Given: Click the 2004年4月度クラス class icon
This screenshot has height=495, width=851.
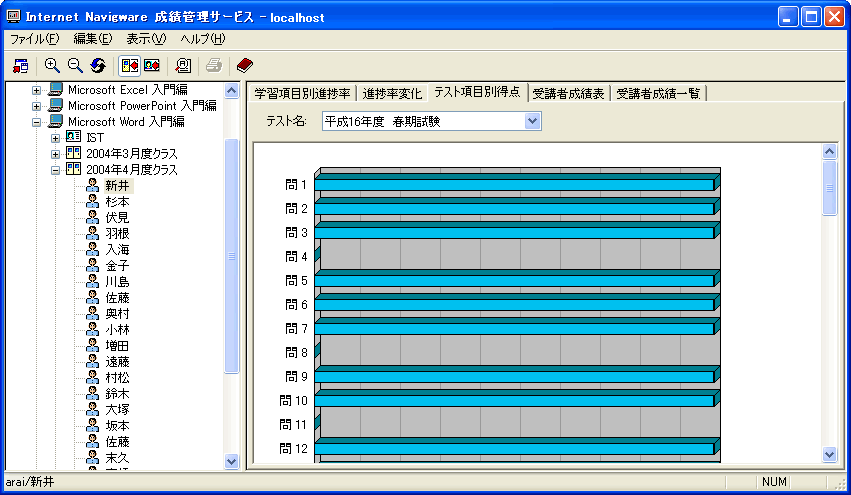Looking at the screenshot, I should [x=74, y=169].
